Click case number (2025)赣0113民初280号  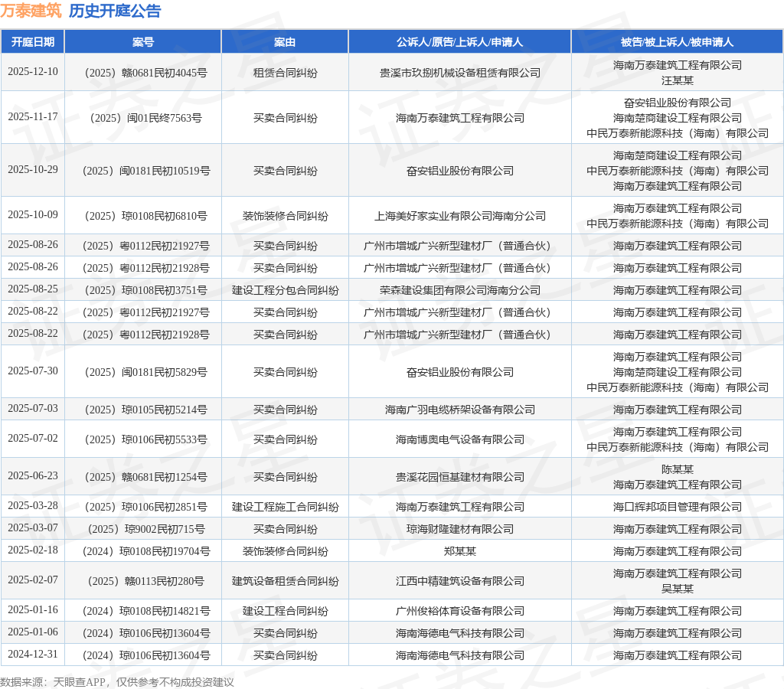(x=145, y=581)
